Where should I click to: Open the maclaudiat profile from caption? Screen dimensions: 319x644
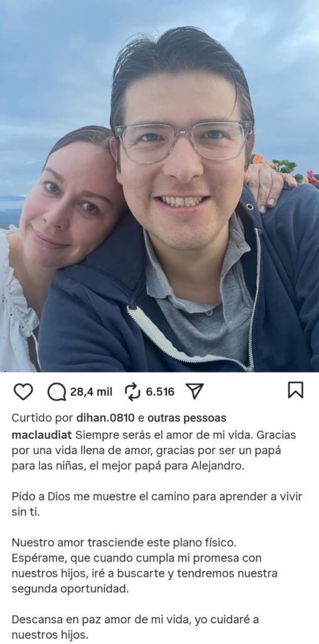[x=43, y=434]
